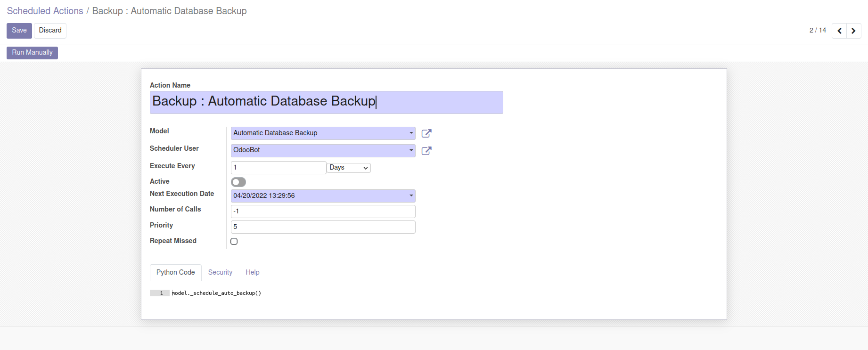Discard the form changes
This screenshot has width=868, height=350.
pos(50,31)
